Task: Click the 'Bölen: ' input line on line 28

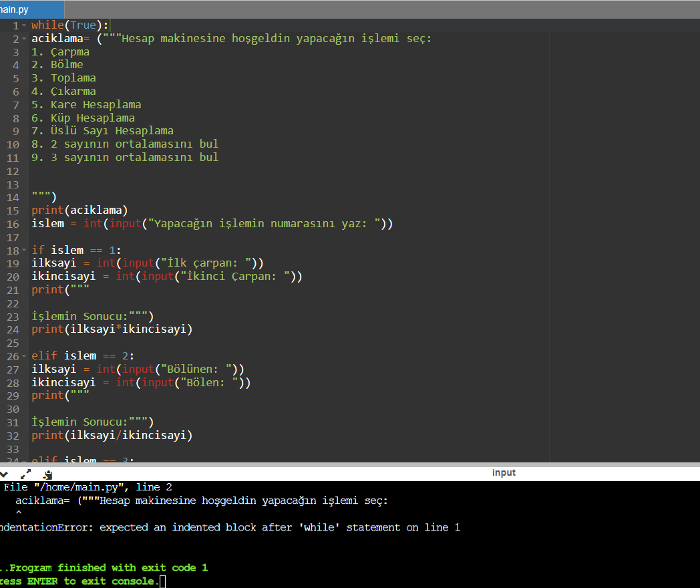Action: (x=141, y=383)
